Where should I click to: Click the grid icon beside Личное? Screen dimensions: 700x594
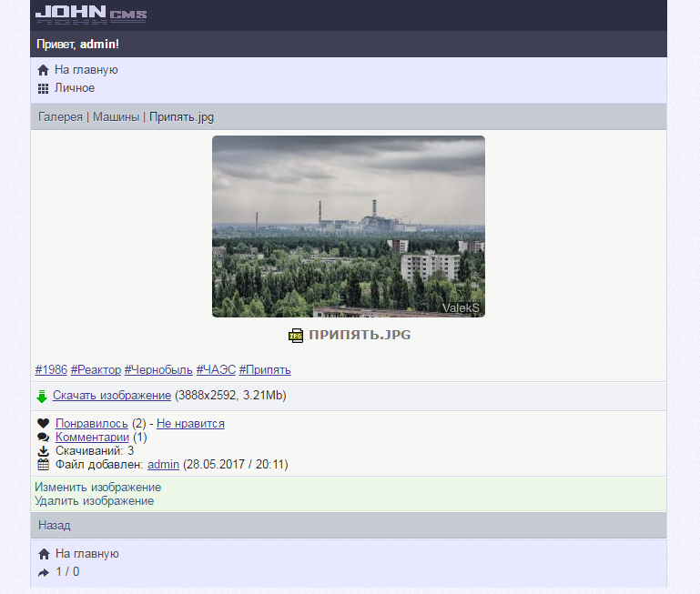tap(44, 89)
